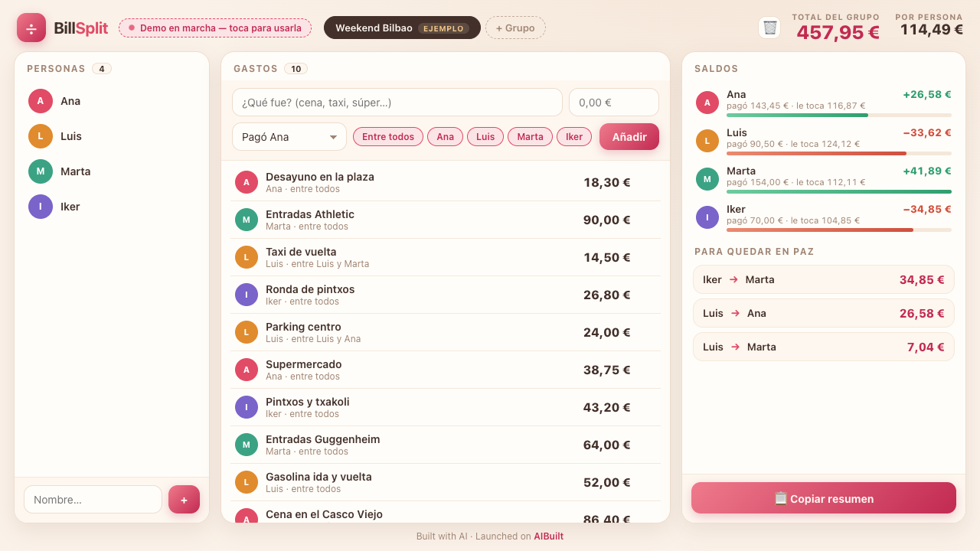Click the '457,95 €' group total

click(x=838, y=32)
